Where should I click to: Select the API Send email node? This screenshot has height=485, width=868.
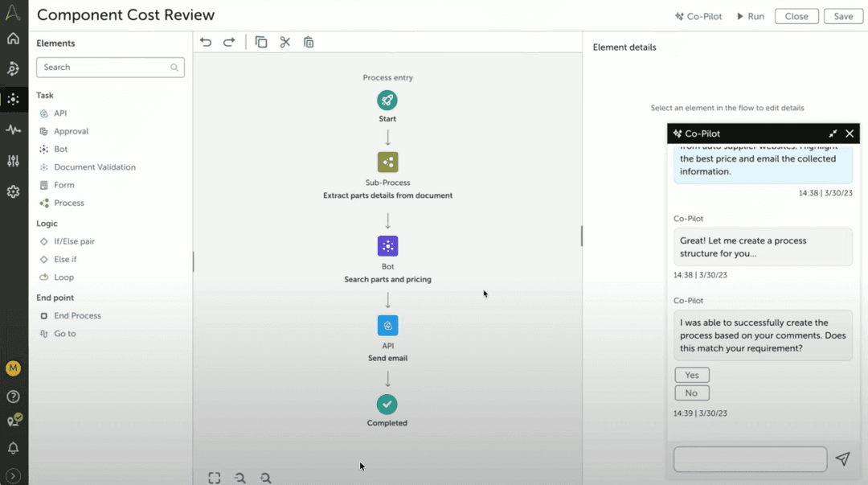pyautogui.click(x=387, y=326)
